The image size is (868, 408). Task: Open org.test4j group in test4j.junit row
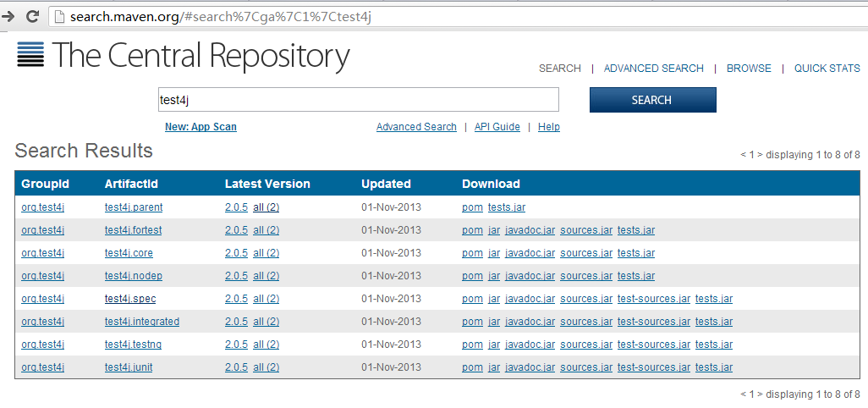click(x=42, y=367)
